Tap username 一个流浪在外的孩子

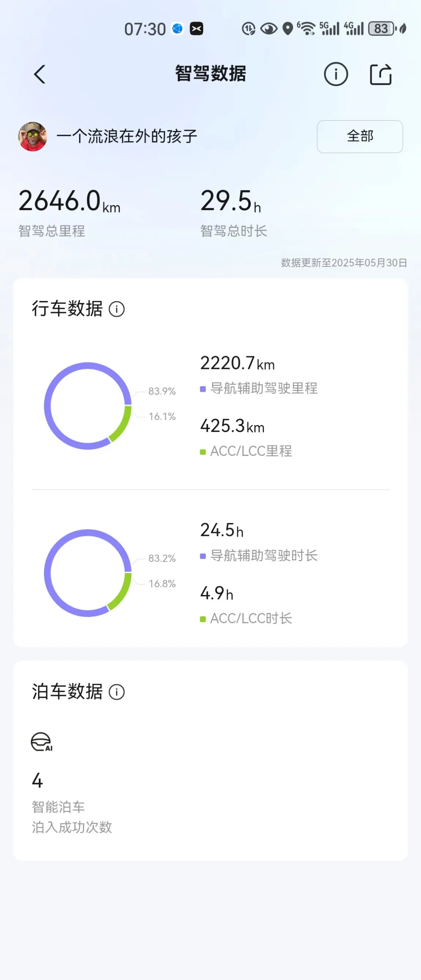click(x=127, y=136)
